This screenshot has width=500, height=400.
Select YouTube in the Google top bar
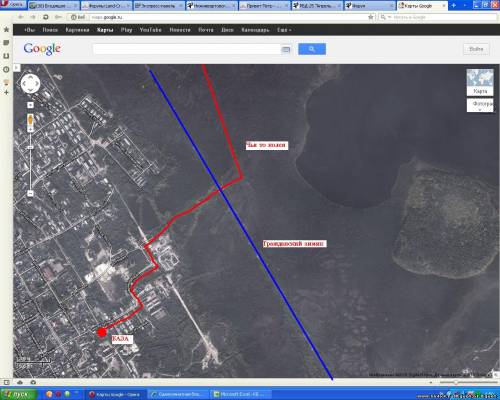[x=150, y=30]
